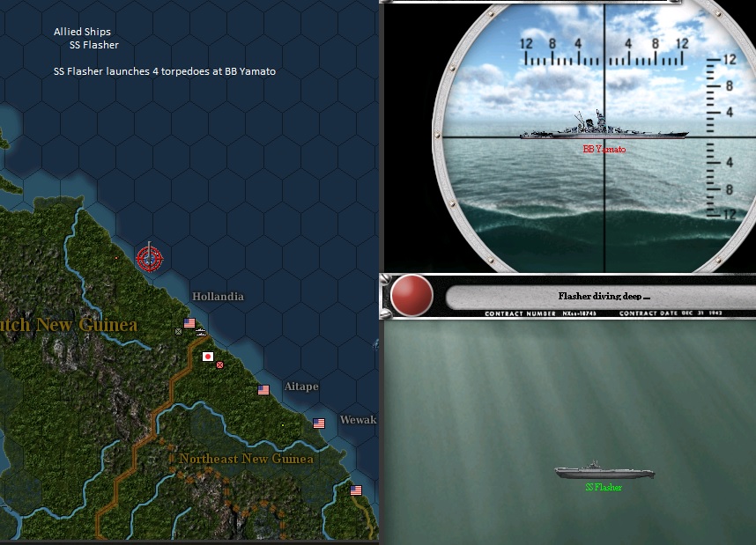Select the US flag next to Hollandia
This screenshot has width=756, height=545.
click(x=189, y=323)
